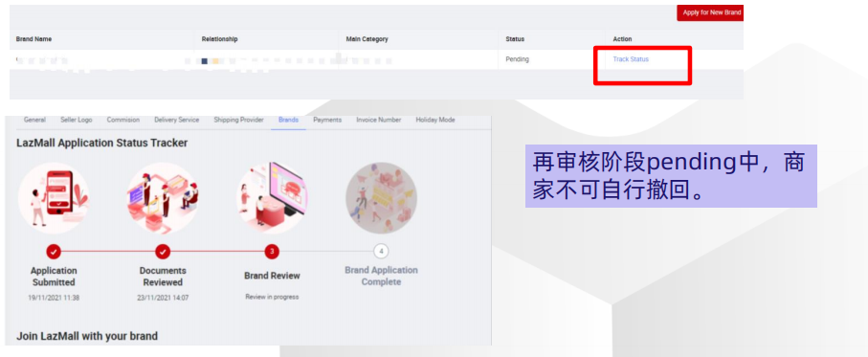Image resolution: width=868 pixels, height=357 pixels.
Task: Click the Documents Reviewed checkmark step icon
Action: pyautogui.click(x=162, y=252)
